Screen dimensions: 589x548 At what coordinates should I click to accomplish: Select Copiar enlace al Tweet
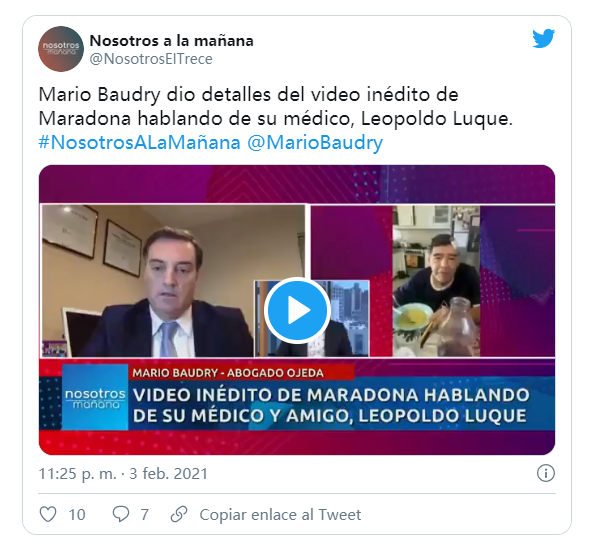[280, 515]
